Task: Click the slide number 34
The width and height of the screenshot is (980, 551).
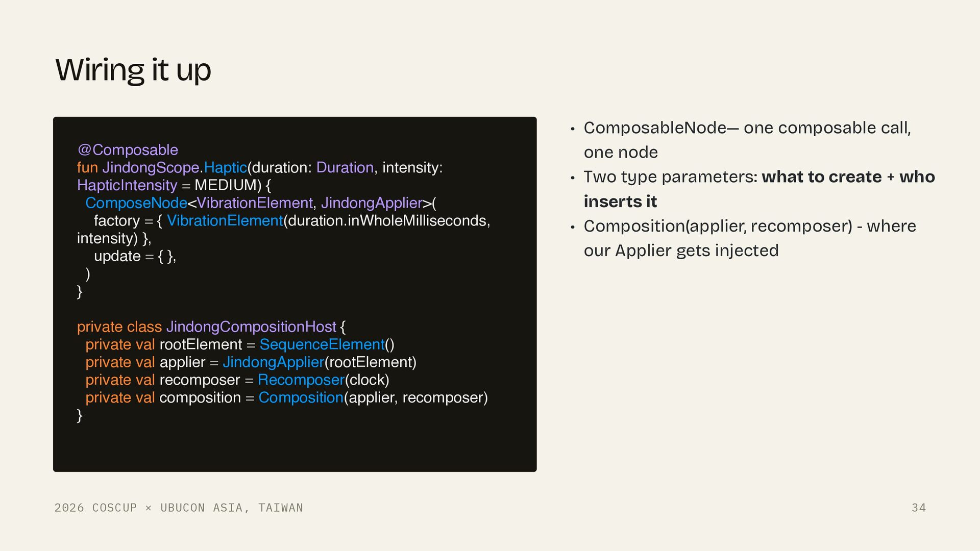Action: click(x=919, y=508)
